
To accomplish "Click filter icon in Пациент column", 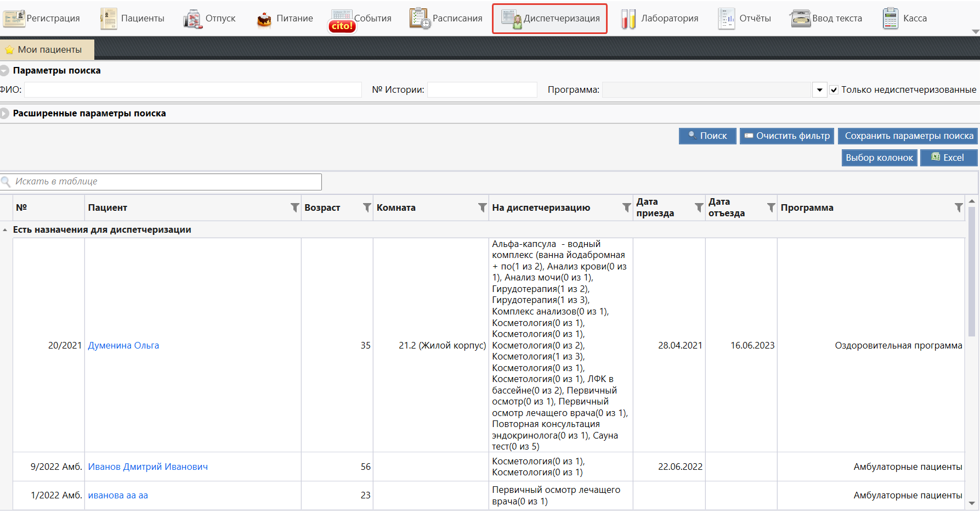I will [294, 207].
